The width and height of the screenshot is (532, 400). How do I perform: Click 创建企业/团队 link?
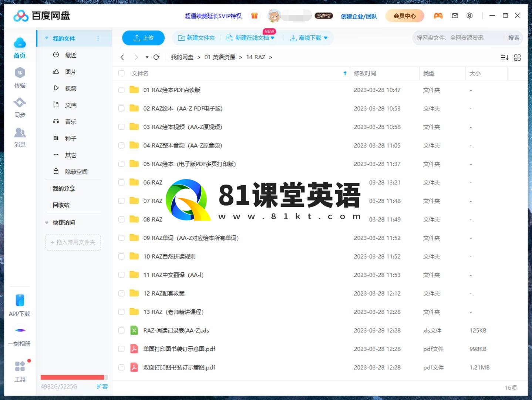pos(358,16)
